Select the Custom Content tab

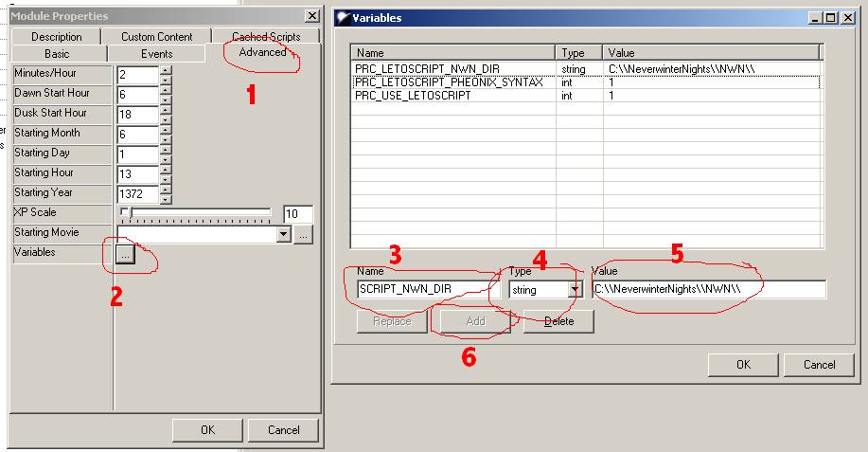tap(156, 37)
